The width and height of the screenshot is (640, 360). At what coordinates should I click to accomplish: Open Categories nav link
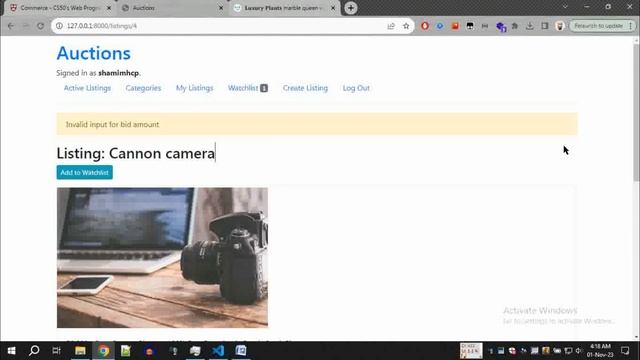tap(143, 88)
